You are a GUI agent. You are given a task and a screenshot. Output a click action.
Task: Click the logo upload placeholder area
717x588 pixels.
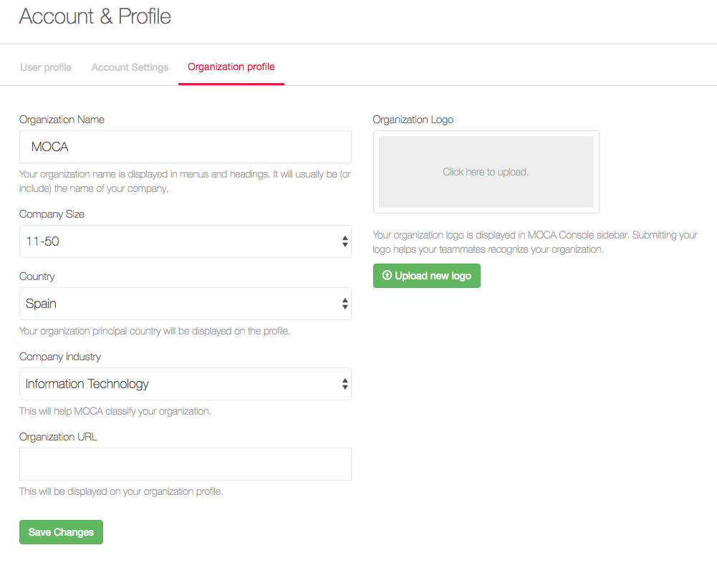click(486, 172)
